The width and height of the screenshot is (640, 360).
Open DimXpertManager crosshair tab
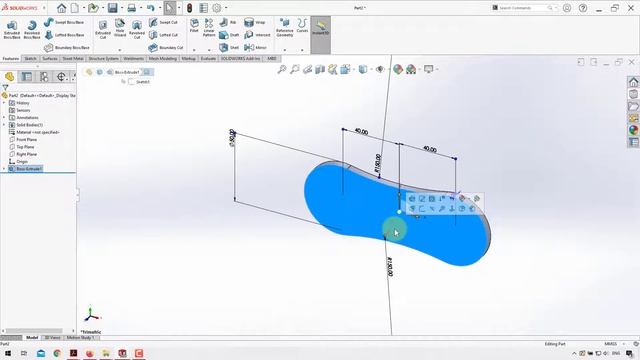pyautogui.click(x=61, y=76)
